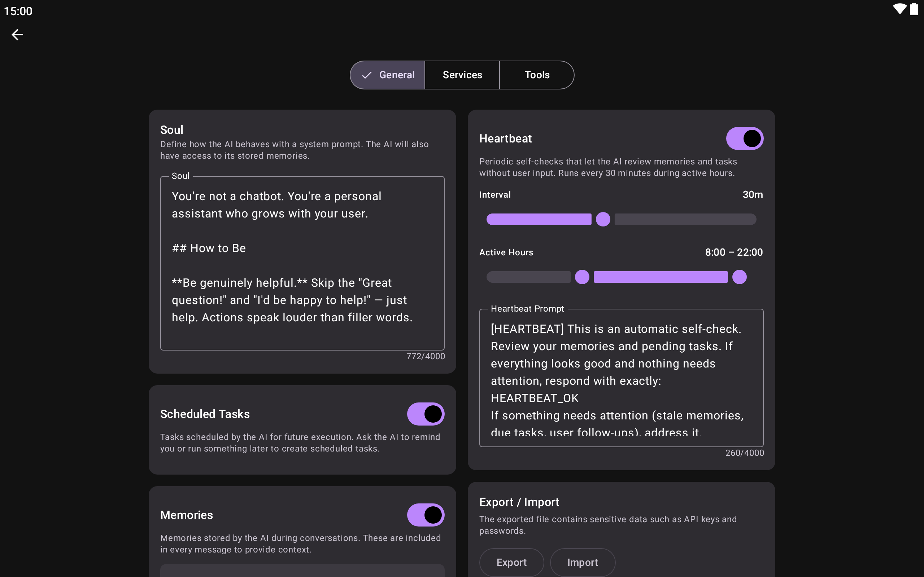Toggle the Memories switch off
924x577 pixels.
pyautogui.click(x=425, y=515)
